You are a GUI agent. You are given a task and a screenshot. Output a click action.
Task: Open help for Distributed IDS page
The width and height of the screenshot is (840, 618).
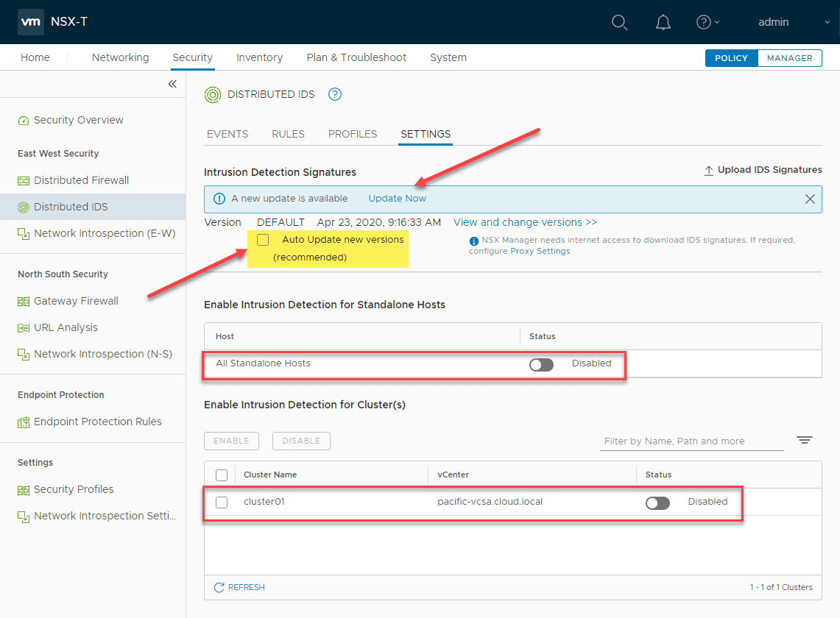[335, 94]
